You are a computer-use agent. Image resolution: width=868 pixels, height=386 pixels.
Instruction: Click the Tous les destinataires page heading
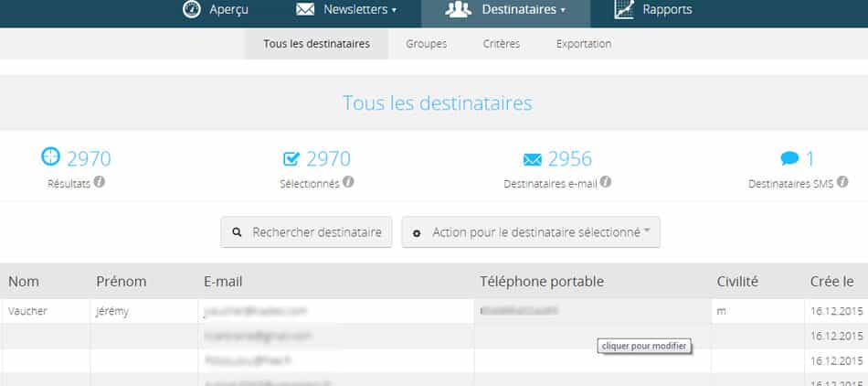tap(438, 103)
